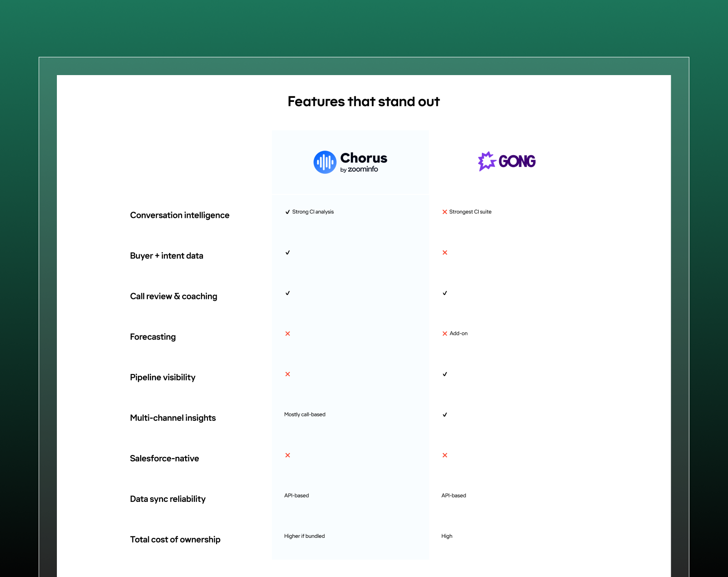
Task: Click the Higher if bundled text
Action: tap(304, 536)
